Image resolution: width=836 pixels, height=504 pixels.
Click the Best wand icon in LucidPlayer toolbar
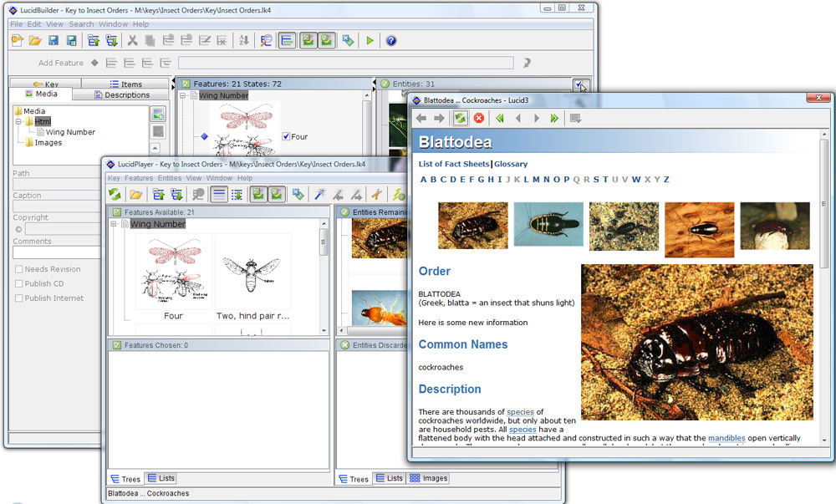click(320, 195)
